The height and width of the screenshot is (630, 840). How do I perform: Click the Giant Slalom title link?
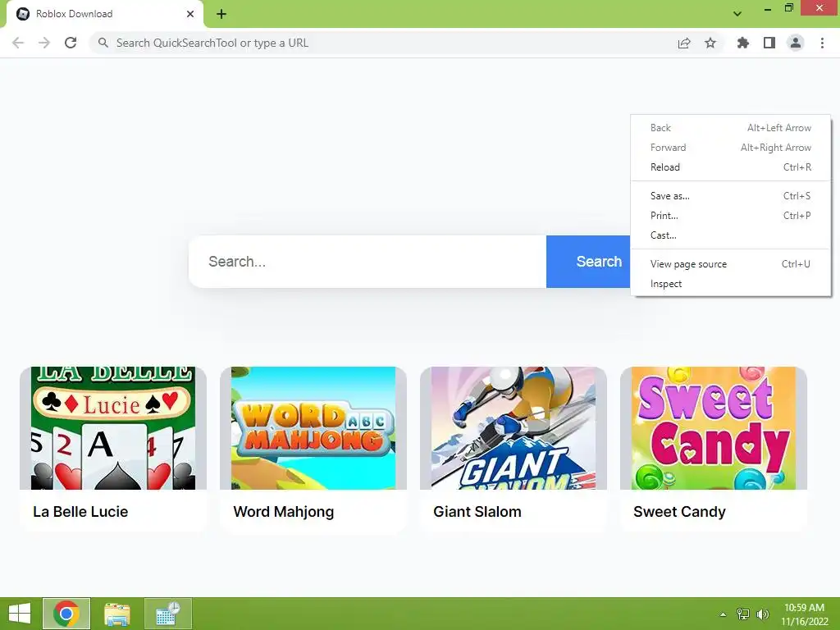pyautogui.click(x=477, y=512)
